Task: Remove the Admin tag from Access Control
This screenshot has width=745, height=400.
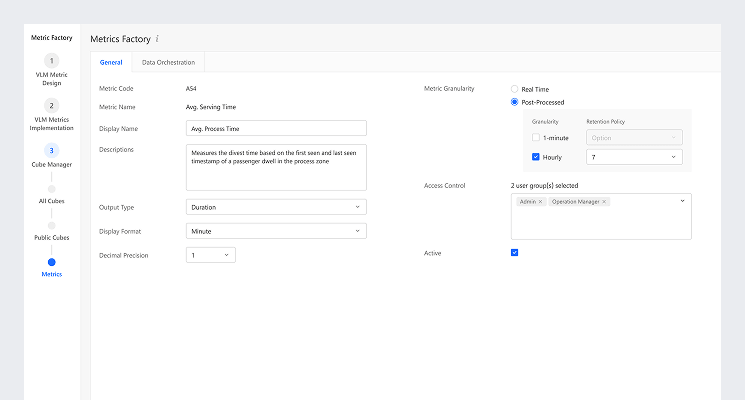Action: [541, 202]
